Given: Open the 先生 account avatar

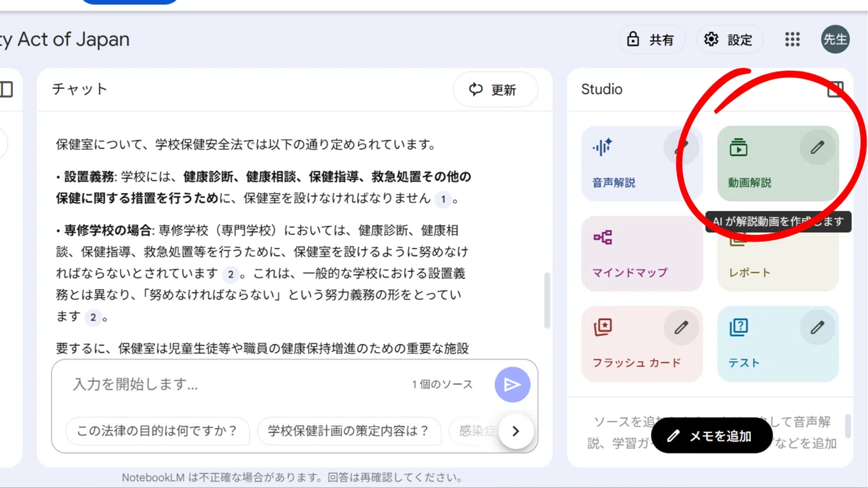Looking at the screenshot, I should [835, 40].
